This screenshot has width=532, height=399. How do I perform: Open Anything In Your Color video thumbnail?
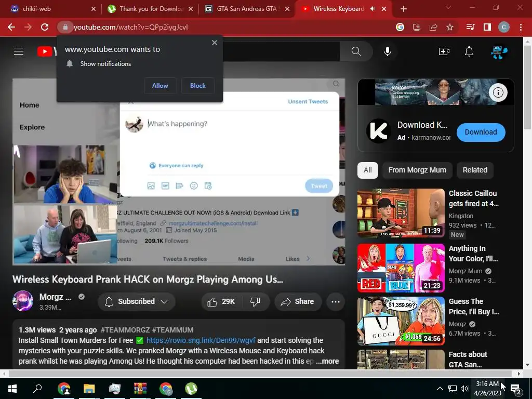coord(401,268)
